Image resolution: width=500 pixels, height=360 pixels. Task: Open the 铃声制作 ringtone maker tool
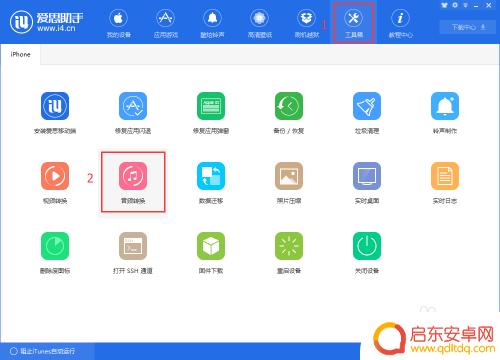tap(445, 113)
